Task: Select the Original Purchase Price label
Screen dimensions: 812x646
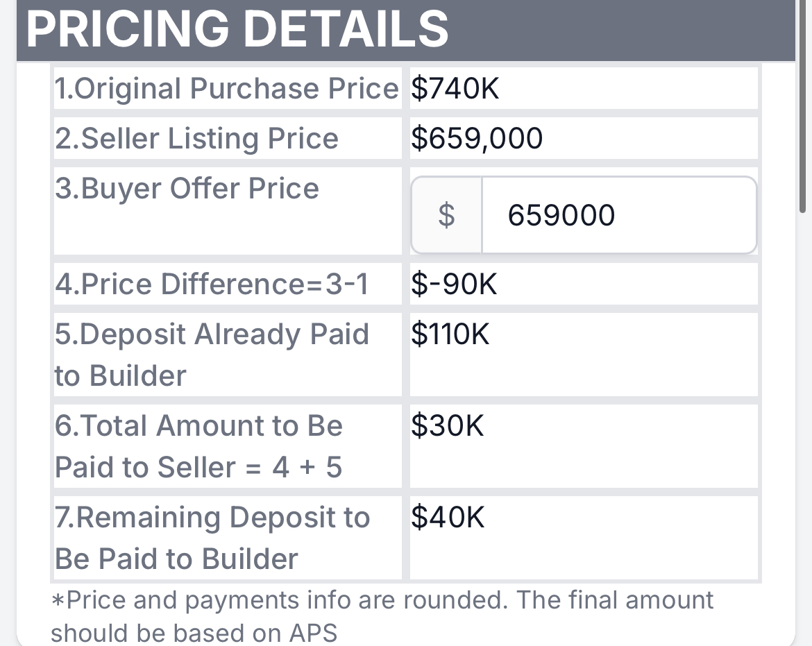Action: point(227,88)
